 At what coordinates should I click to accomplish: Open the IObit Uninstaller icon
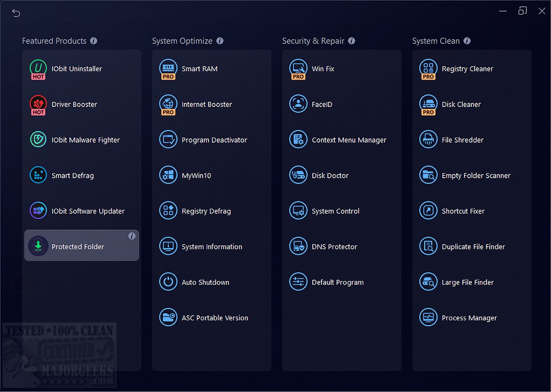[x=38, y=69]
